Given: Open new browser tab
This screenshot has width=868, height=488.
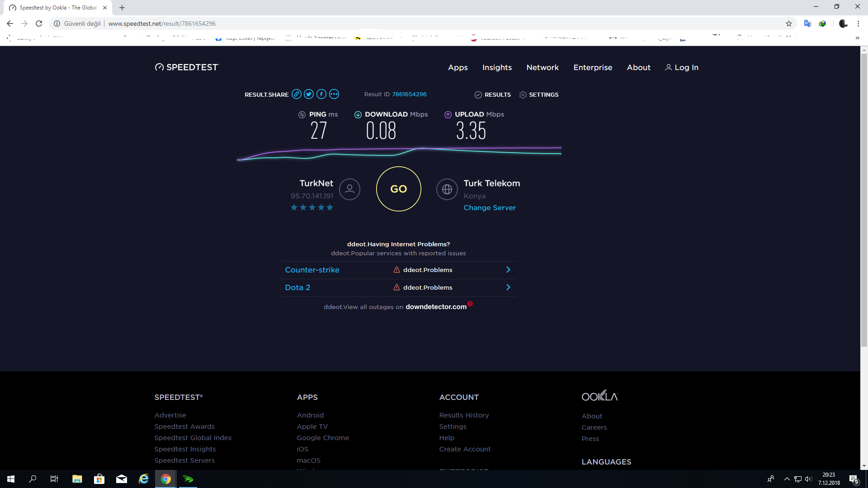Looking at the screenshot, I should click(x=122, y=8).
